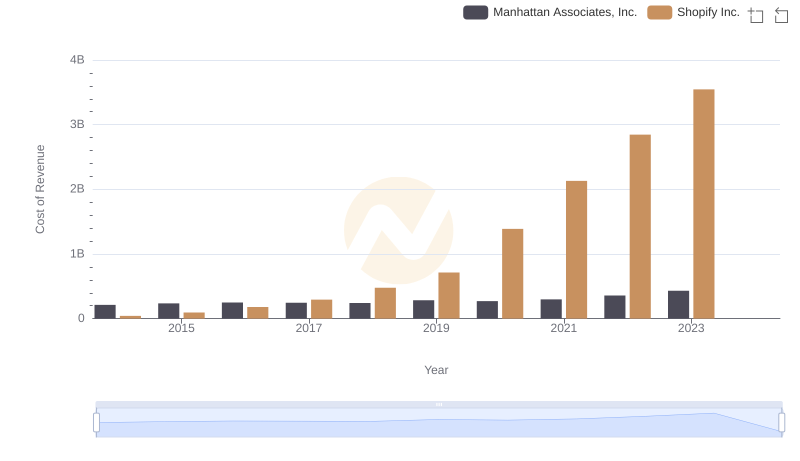This screenshot has height=461, width=800.
Task: Click the 2023 Manhattan Associates bar
Action: (x=678, y=304)
